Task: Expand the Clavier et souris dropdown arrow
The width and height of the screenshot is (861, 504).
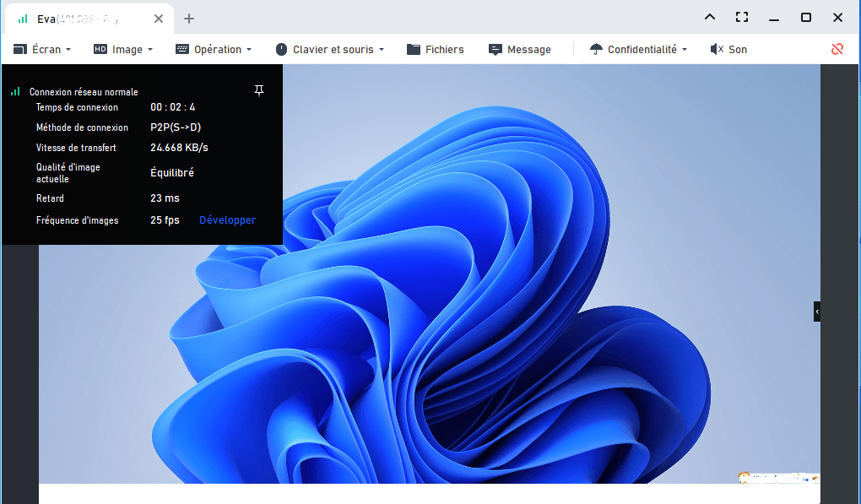Action: point(381,50)
